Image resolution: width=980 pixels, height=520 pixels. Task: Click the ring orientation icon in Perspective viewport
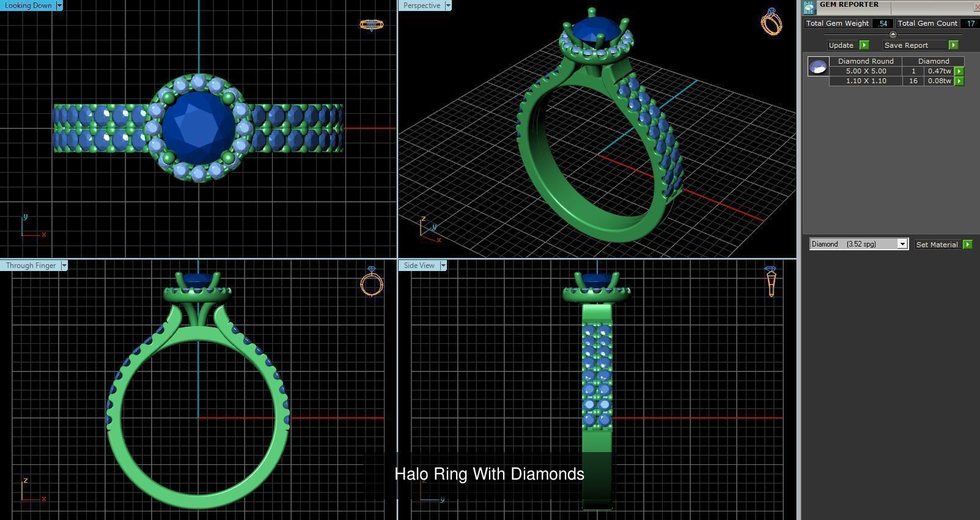pos(772,21)
